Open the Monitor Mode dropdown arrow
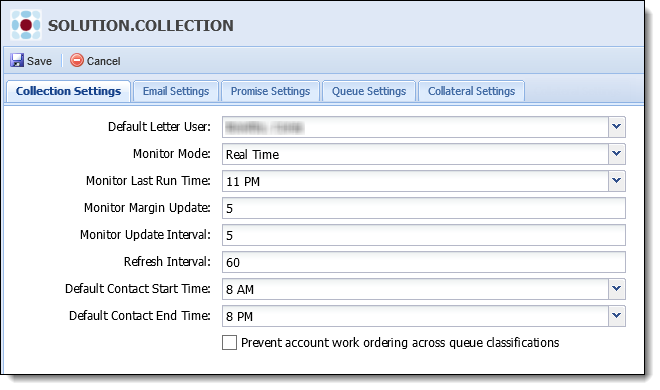Screen dimensions: 660x390 [617, 154]
